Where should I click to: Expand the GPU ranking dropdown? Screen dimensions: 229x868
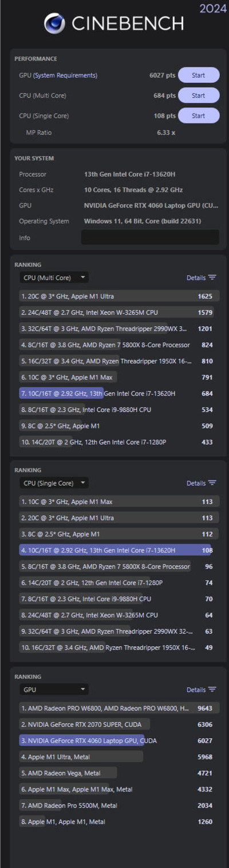pyautogui.click(x=54, y=690)
